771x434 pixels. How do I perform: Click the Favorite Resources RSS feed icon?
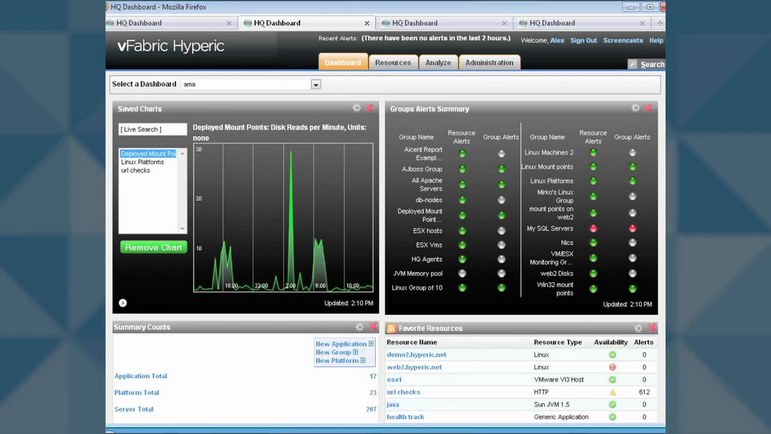pos(391,328)
